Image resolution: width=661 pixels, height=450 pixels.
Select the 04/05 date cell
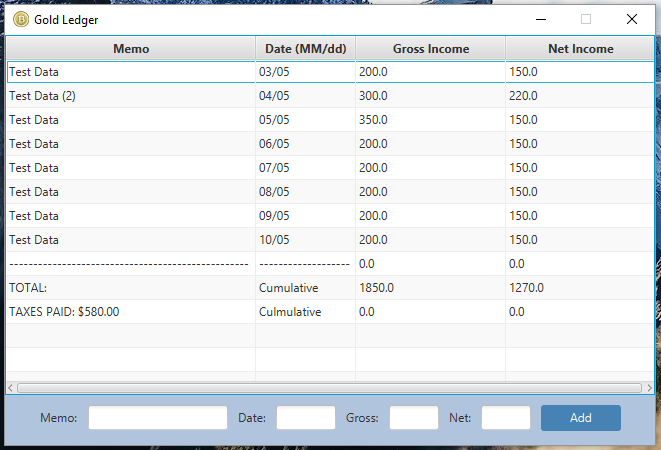tap(305, 96)
